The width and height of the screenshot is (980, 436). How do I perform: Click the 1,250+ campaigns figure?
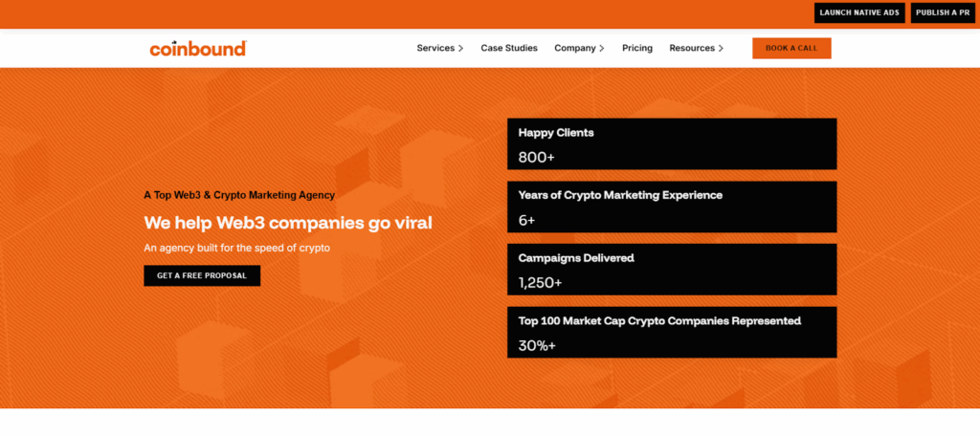pos(540,282)
